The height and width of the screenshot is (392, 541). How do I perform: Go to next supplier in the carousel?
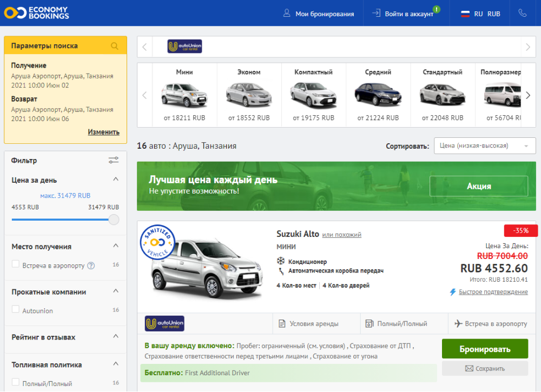(x=528, y=47)
